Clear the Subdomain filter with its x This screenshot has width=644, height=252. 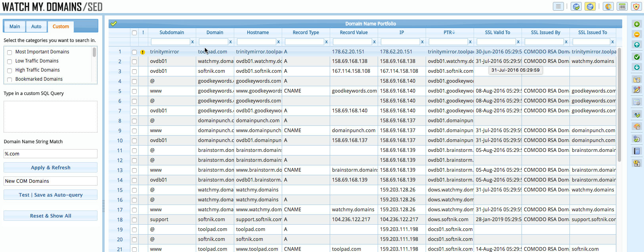point(193,42)
